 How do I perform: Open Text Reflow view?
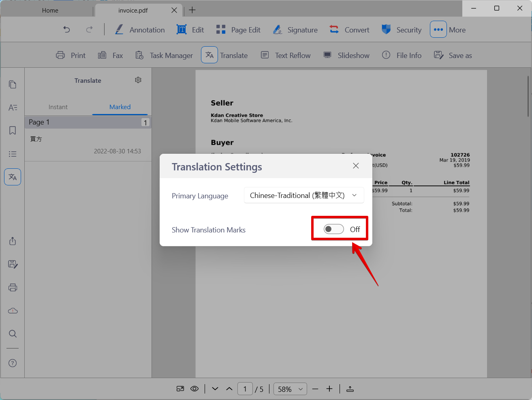286,55
